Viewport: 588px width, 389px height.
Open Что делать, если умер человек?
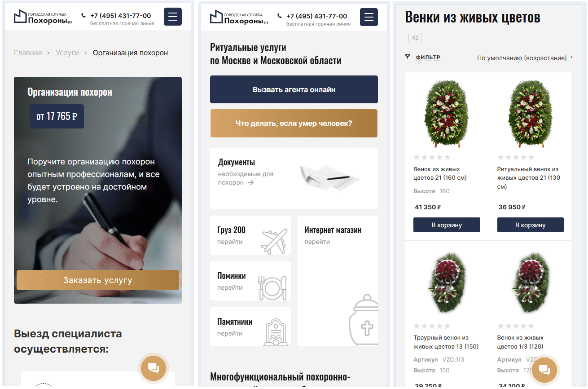(x=294, y=123)
